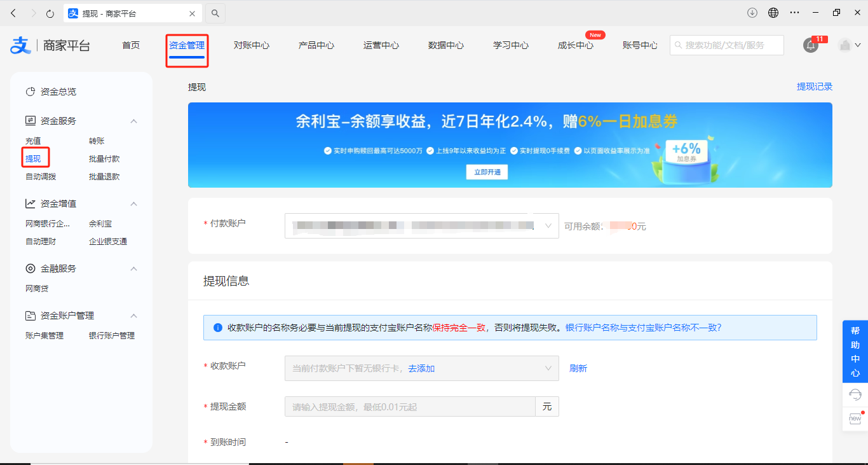Screen dimensions: 868x465
Task: Open the browser search magnifier icon
Action: (215, 13)
